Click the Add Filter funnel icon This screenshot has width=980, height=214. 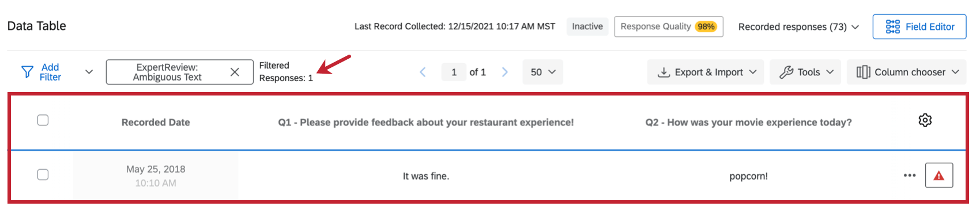[27, 72]
